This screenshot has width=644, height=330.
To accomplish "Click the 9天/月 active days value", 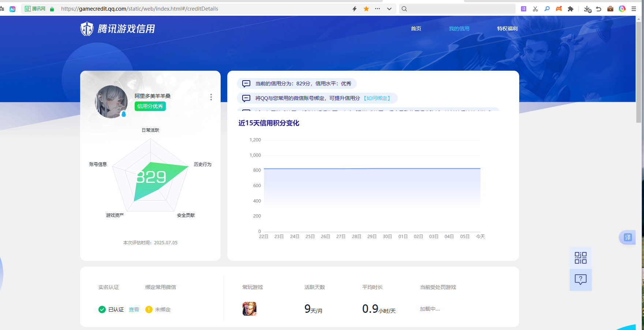I will point(314,309).
